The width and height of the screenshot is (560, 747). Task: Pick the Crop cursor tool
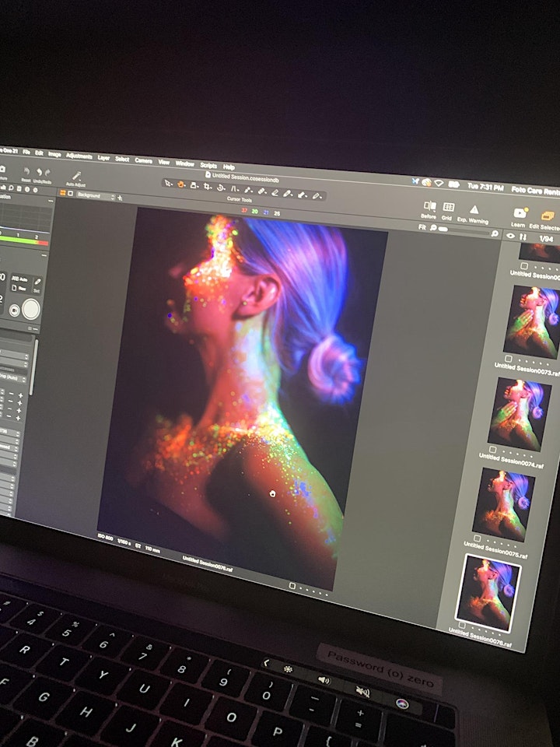pos(207,186)
